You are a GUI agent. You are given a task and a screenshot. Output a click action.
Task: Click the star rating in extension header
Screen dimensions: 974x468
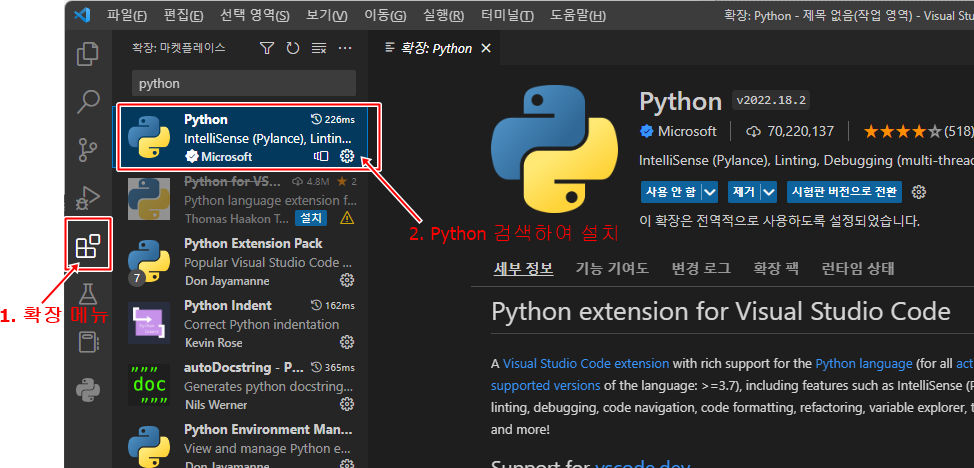[x=903, y=131]
